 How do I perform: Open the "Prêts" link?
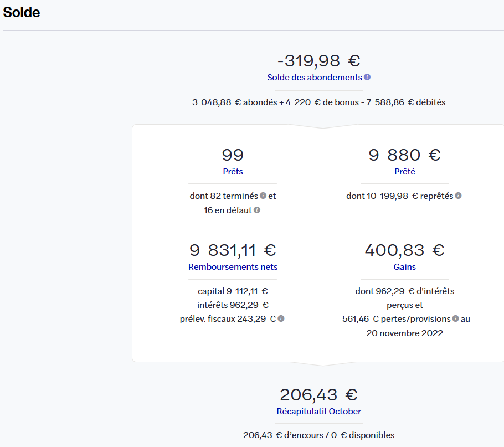click(233, 172)
